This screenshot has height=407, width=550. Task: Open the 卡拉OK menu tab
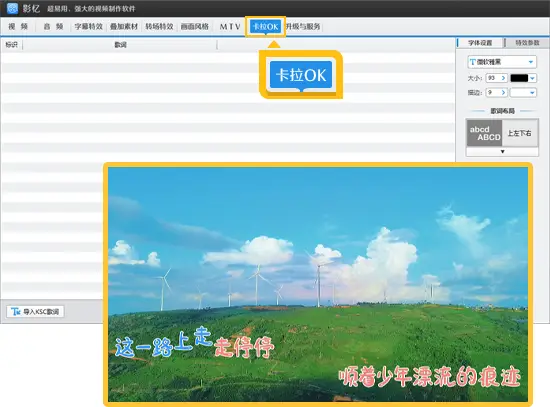tap(265, 26)
